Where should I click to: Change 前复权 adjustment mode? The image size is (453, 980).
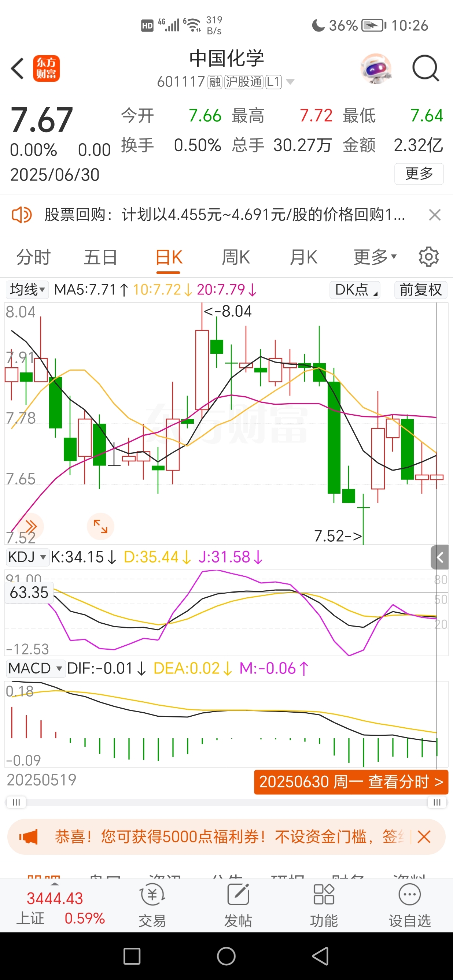(421, 290)
